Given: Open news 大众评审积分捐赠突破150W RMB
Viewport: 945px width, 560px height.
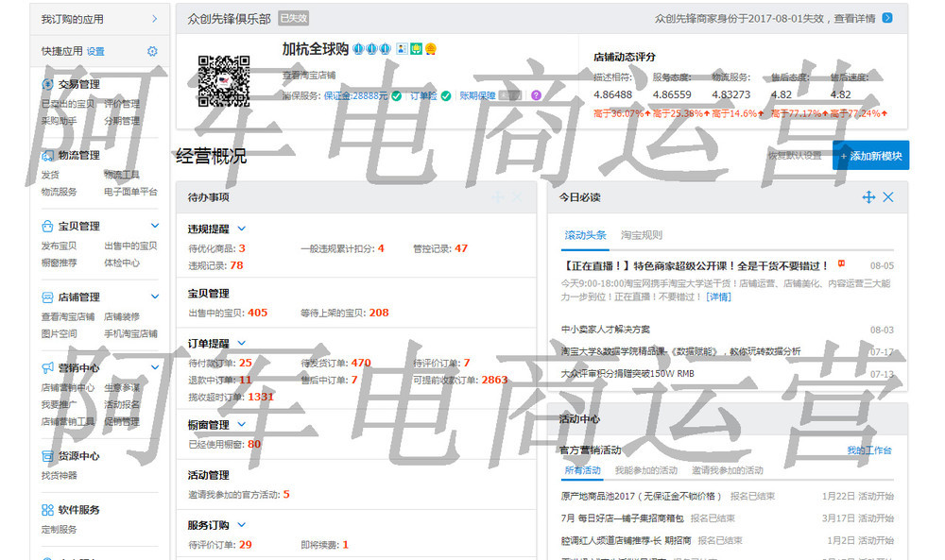Looking at the screenshot, I should 627,374.
